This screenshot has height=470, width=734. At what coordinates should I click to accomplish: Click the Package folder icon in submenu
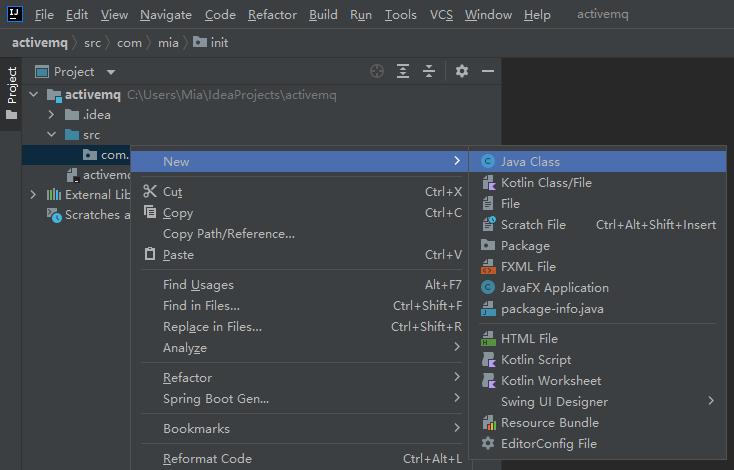488,245
